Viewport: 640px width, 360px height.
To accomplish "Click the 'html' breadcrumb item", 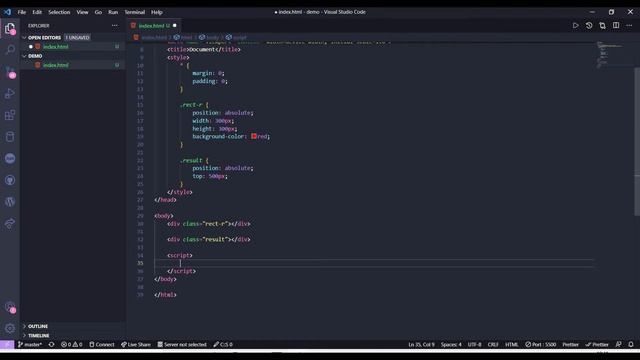I will coord(183,37).
